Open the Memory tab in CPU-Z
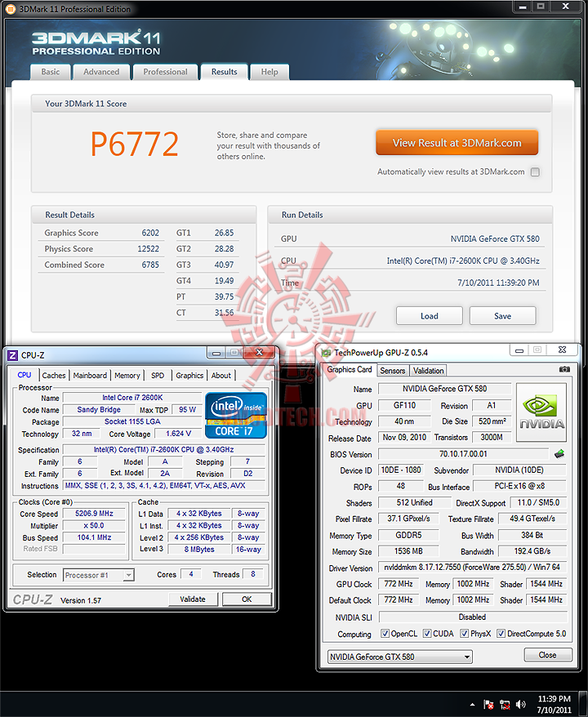Image resolution: width=588 pixels, height=717 pixels. tap(127, 376)
